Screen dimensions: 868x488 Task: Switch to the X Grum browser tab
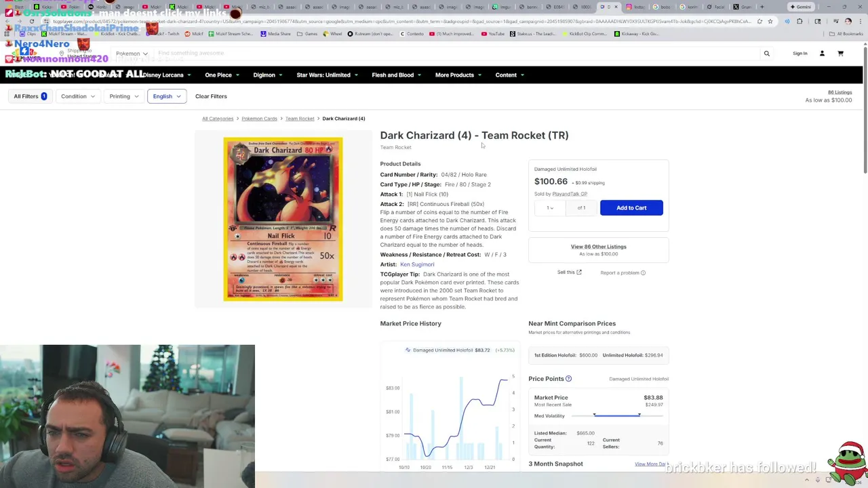(x=743, y=7)
